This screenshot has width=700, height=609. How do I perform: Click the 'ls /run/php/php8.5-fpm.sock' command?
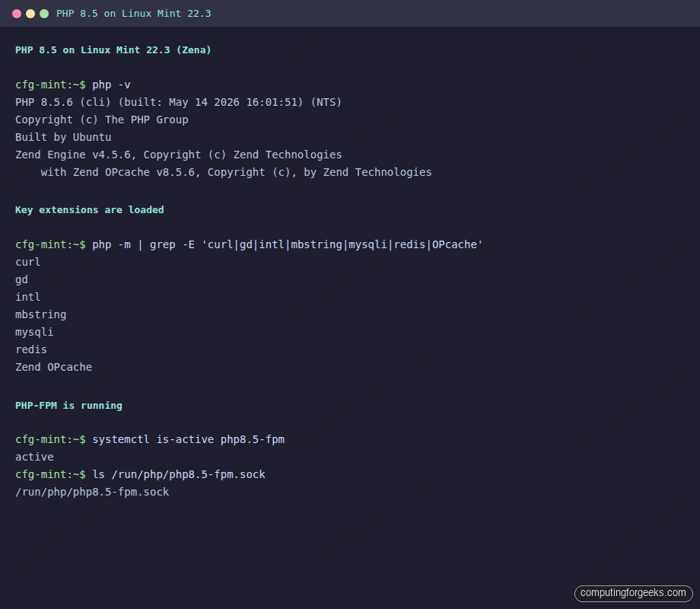[x=140, y=474]
